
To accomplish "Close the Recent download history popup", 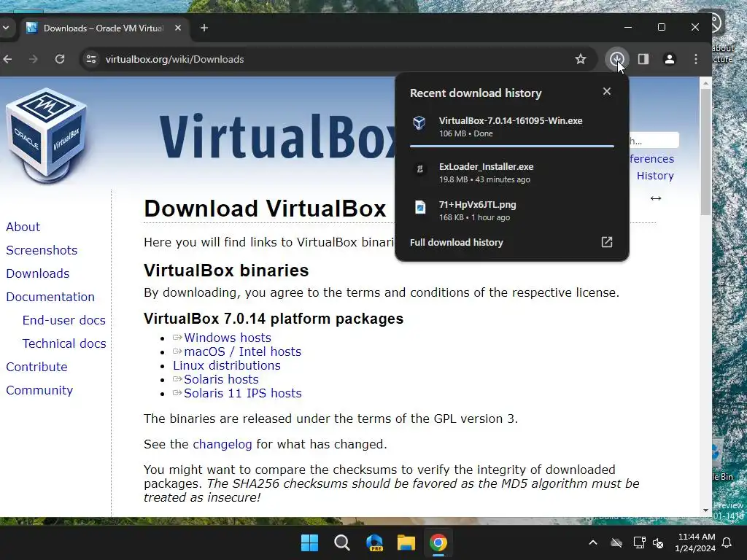I will click(606, 91).
